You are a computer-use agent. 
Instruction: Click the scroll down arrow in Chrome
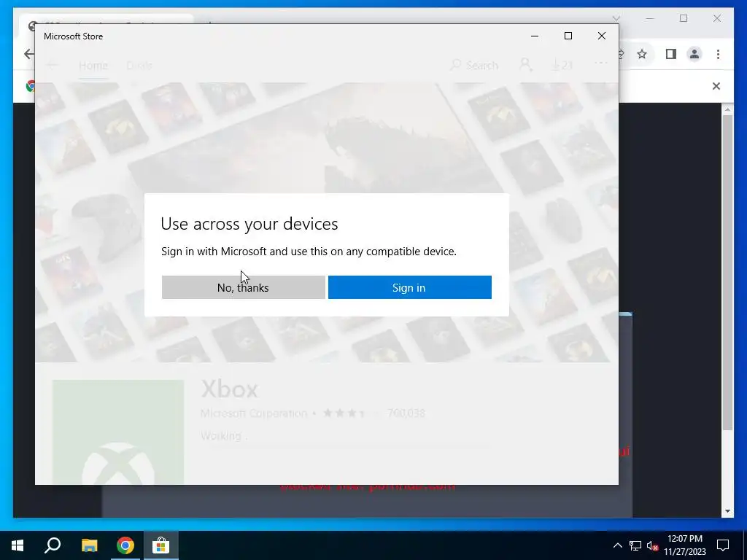coord(727,511)
